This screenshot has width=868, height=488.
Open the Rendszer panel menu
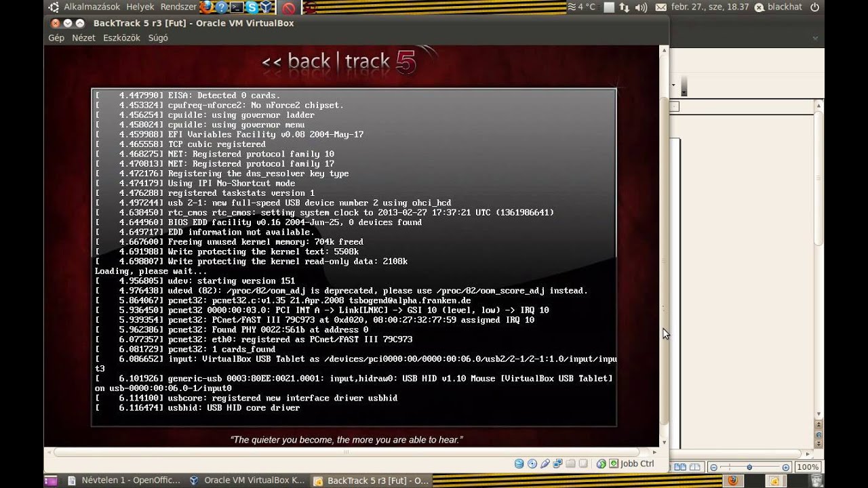[178, 7]
